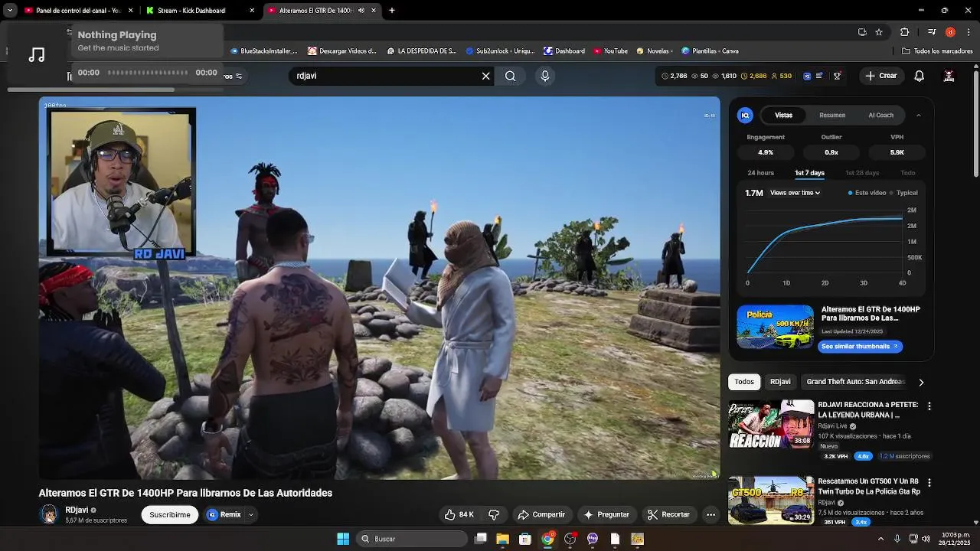Bookmark this page with the star
Image resolution: width=980 pixels, height=551 pixels.
[x=879, y=32]
